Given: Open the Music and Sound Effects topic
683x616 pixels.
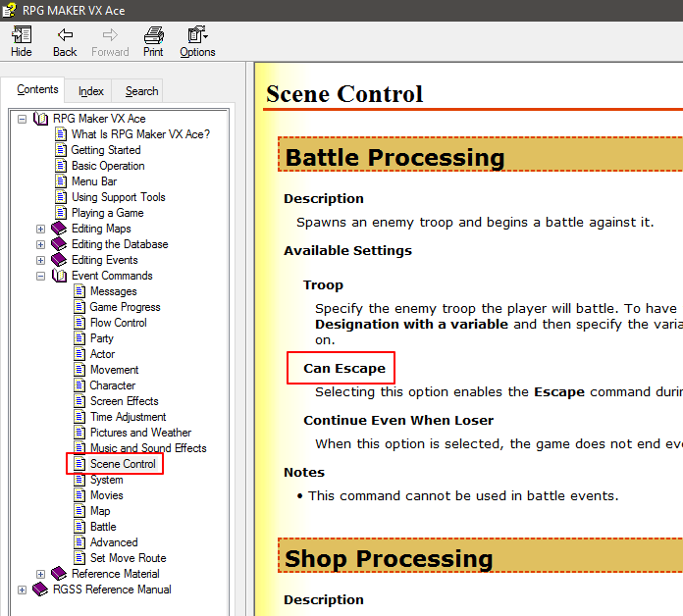Looking at the screenshot, I should [148, 448].
